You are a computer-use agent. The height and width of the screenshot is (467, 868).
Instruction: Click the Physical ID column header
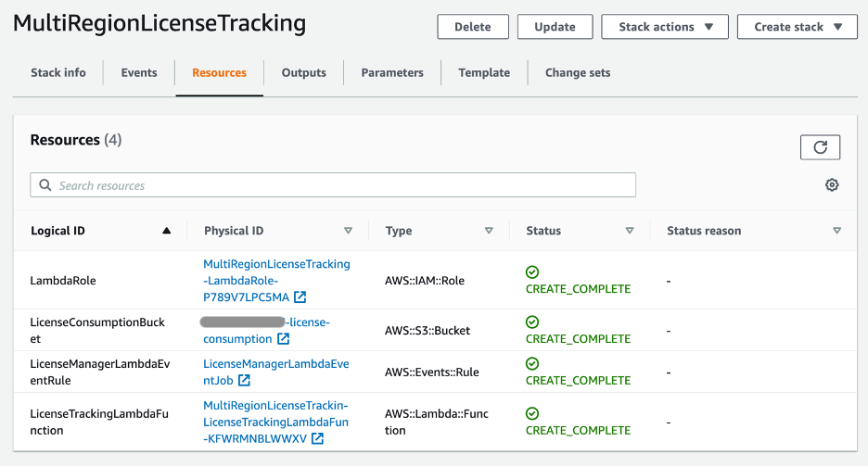pos(234,231)
